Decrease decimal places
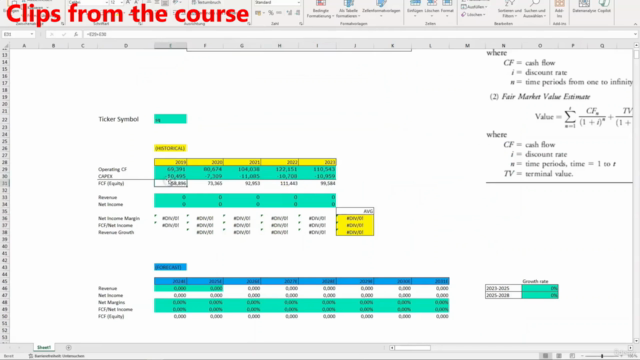Viewport: 640px width, 360px height. point(298,13)
